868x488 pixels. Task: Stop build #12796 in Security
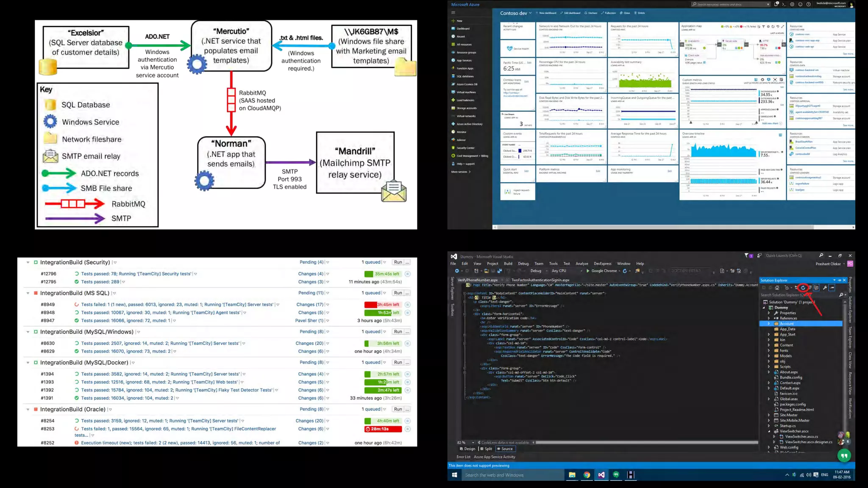tap(407, 274)
